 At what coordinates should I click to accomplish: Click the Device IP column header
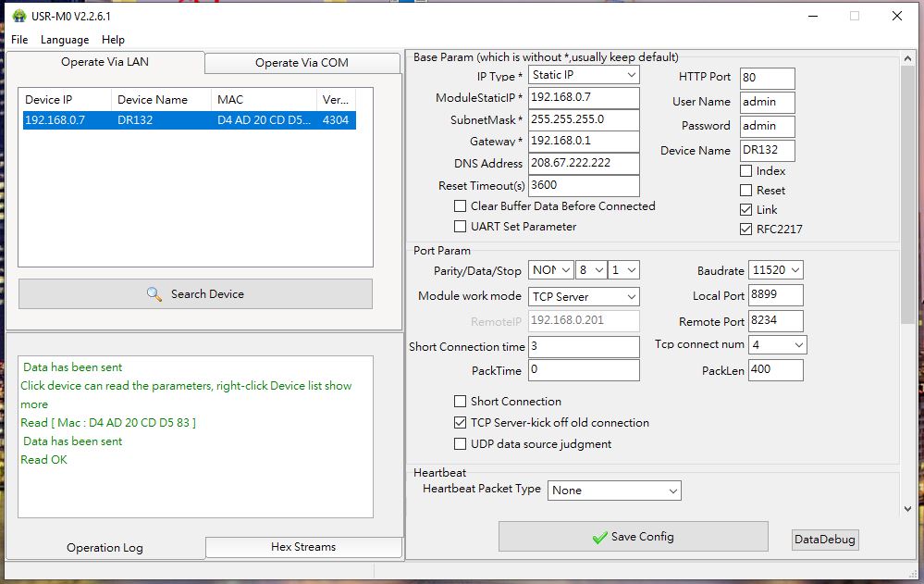[66, 100]
